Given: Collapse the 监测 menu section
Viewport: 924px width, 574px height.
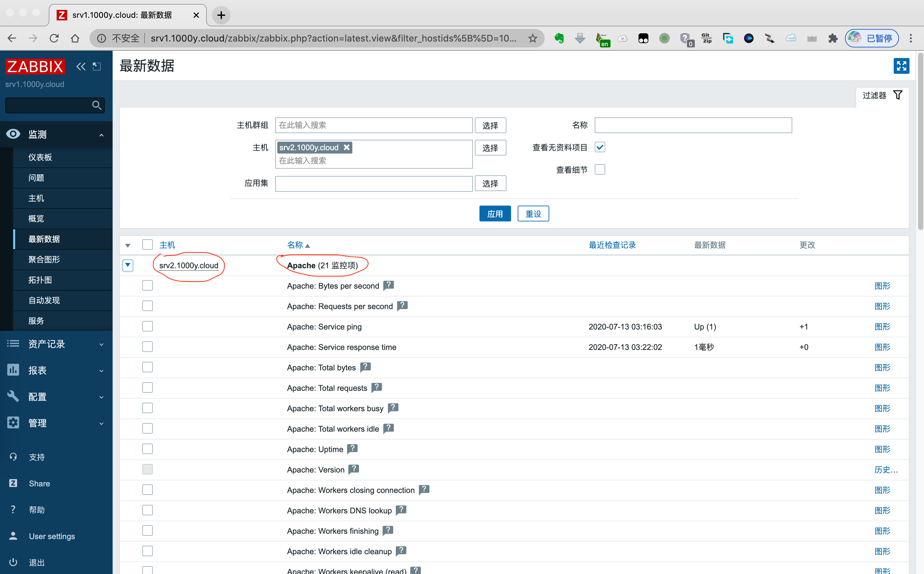Looking at the screenshot, I should (56, 134).
